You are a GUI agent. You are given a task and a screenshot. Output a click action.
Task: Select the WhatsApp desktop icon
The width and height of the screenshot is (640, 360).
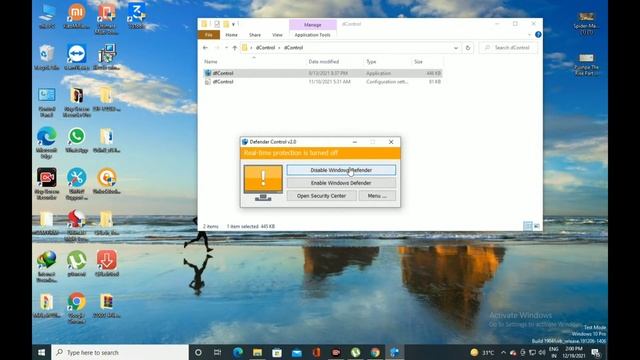point(76,140)
